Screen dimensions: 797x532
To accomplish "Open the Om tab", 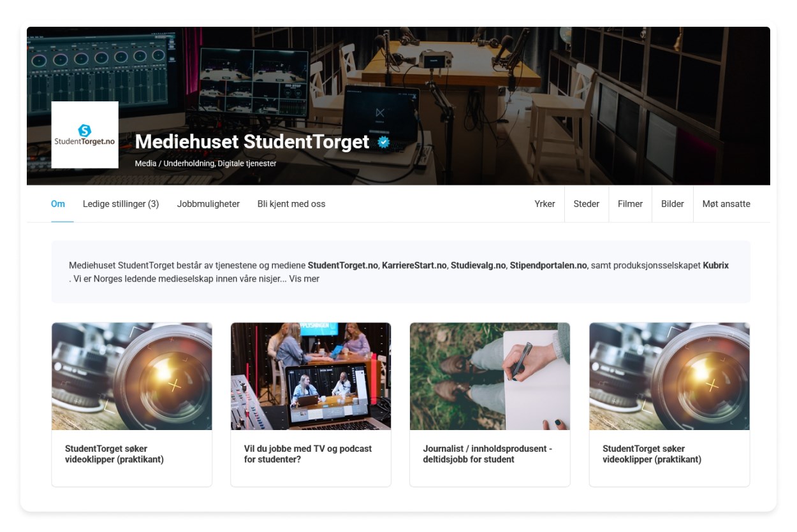I will click(x=58, y=204).
